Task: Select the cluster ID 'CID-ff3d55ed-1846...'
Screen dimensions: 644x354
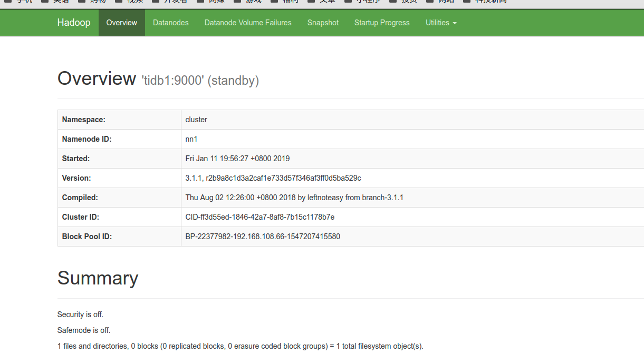Action: coord(260,217)
